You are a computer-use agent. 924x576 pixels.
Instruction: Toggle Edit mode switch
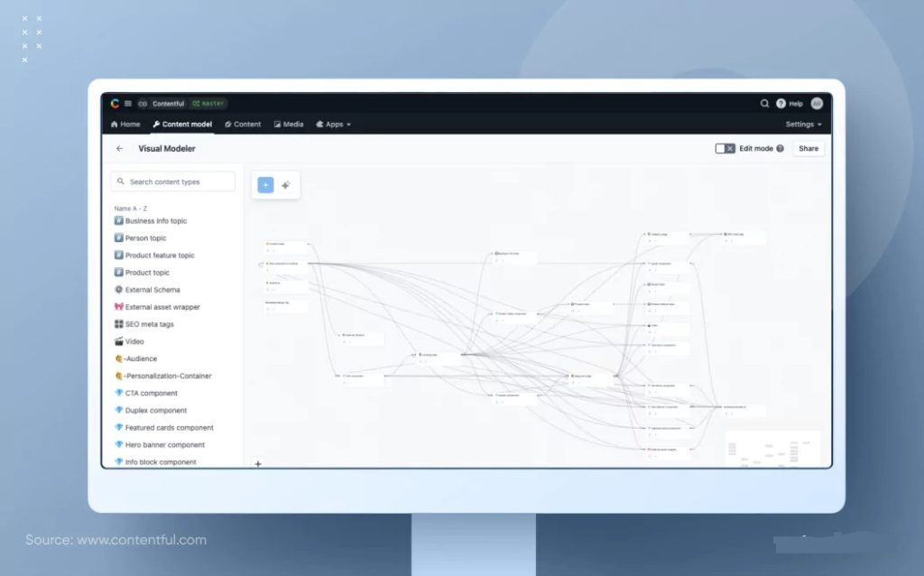pos(725,148)
